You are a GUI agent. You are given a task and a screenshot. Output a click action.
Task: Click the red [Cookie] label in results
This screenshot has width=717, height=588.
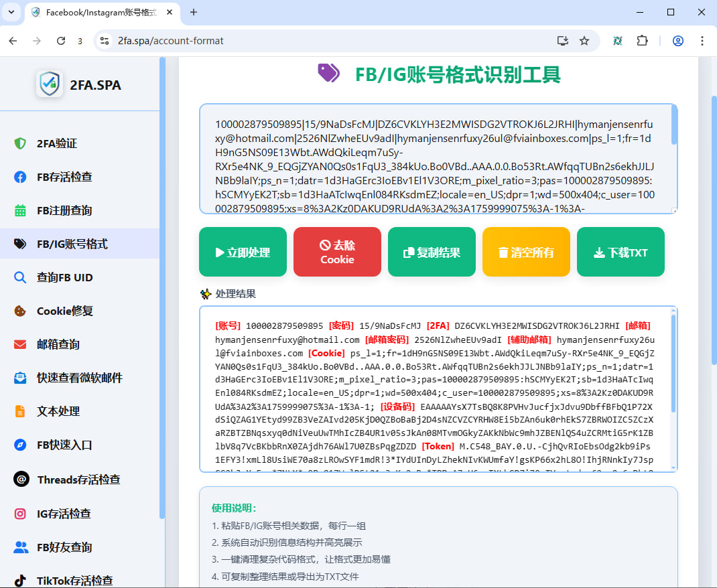[x=326, y=353]
